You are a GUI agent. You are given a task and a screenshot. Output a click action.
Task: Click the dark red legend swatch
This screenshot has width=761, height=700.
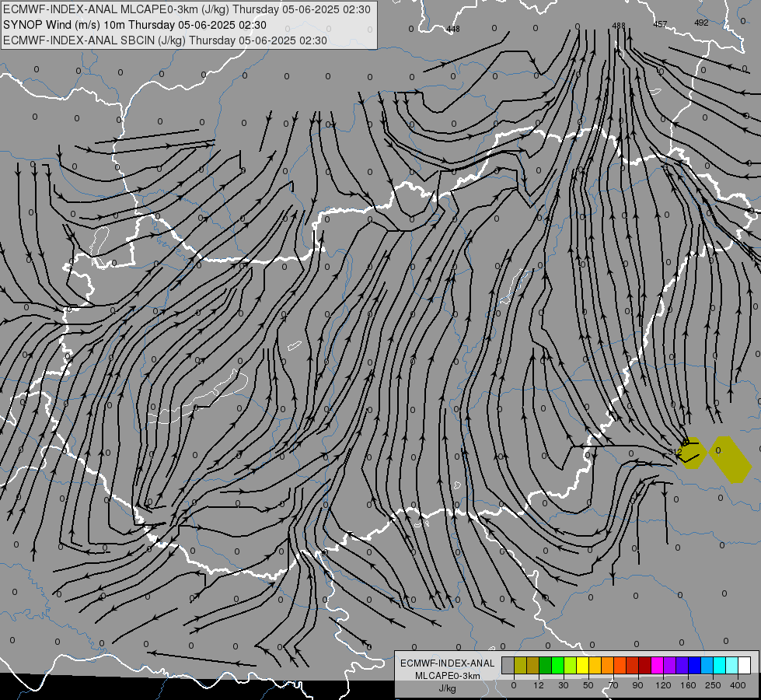point(645,665)
